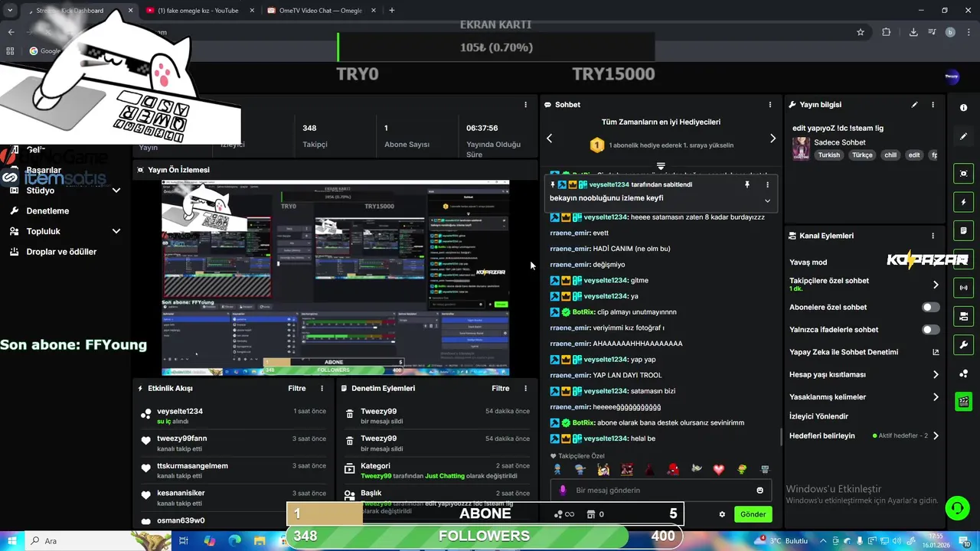Select the grey robot emote
This screenshot has height=551, width=980.
point(764,469)
